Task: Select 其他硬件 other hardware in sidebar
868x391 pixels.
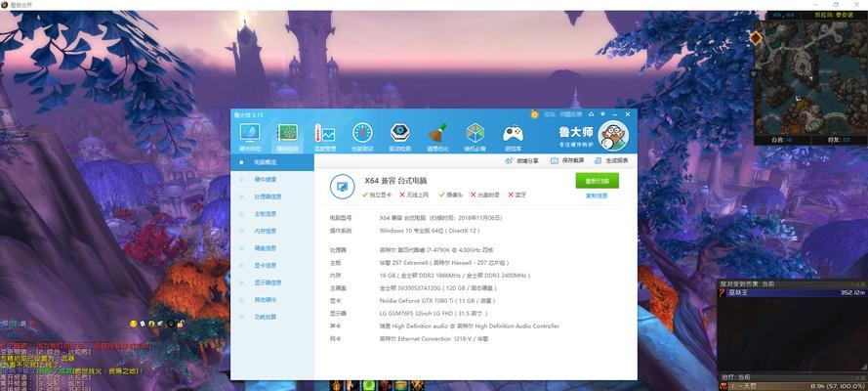Action: [x=266, y=300]
